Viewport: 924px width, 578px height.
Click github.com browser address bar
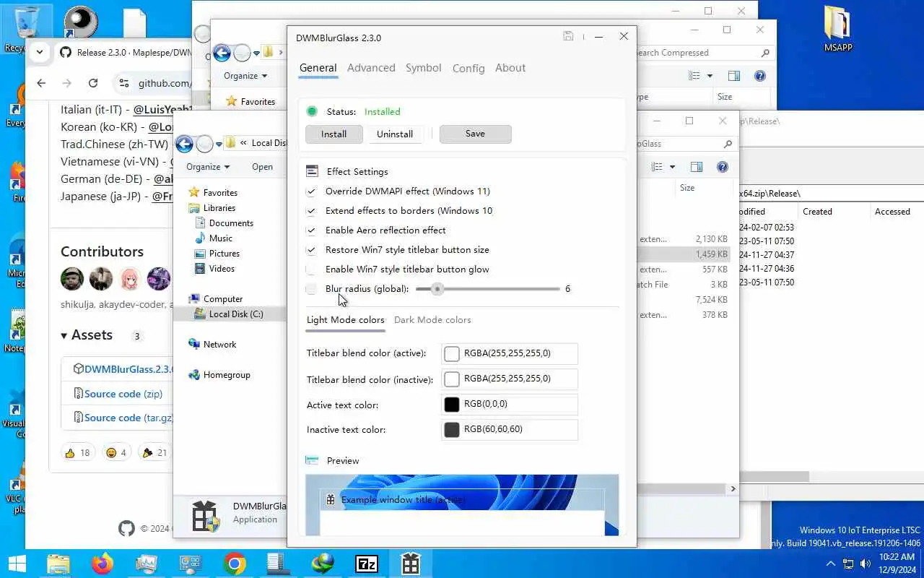[165, 84]
